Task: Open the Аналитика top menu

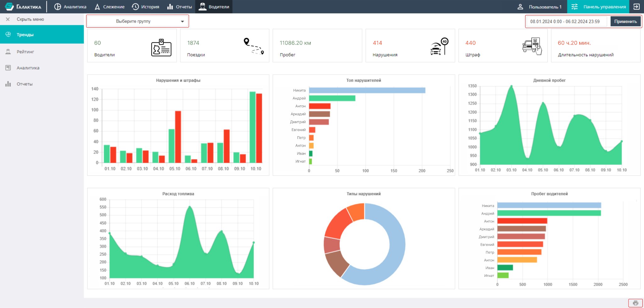Action: click(x=70, y=7)
